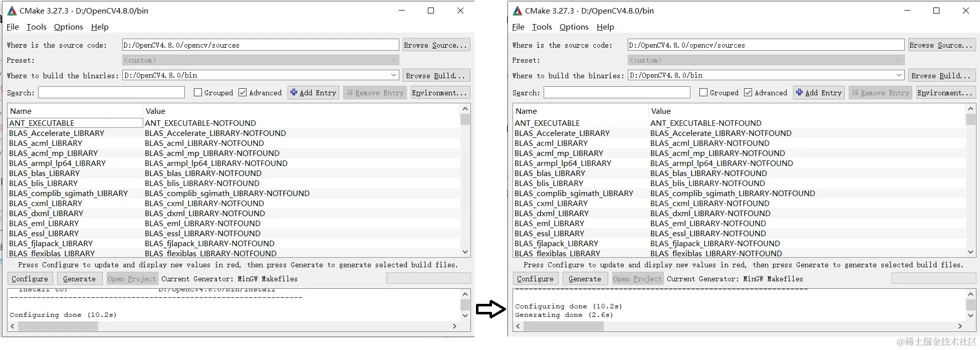This screenshot has height=350, width=980.
Task: Click BLAS_fjlapack_LIBRARY-NOTFOUND value in left window
Action: 209,244
